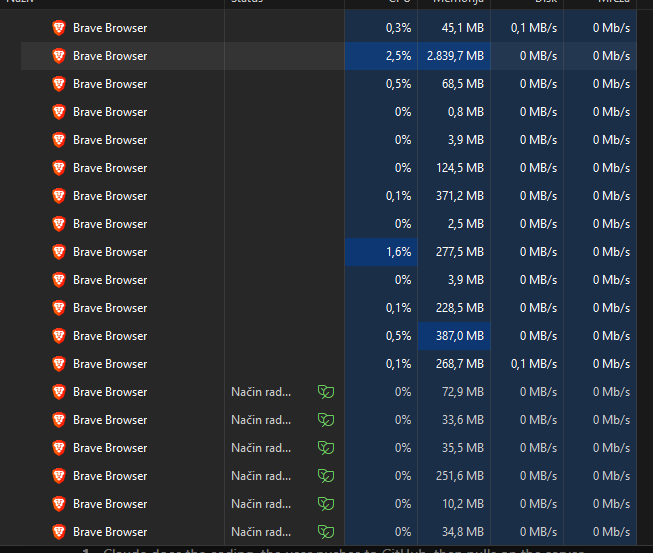Click 'Način rad...' status in the 251,6 MB row
Image resolution: width=653 pixels, height=553 pixels.
tap(261, 476)
